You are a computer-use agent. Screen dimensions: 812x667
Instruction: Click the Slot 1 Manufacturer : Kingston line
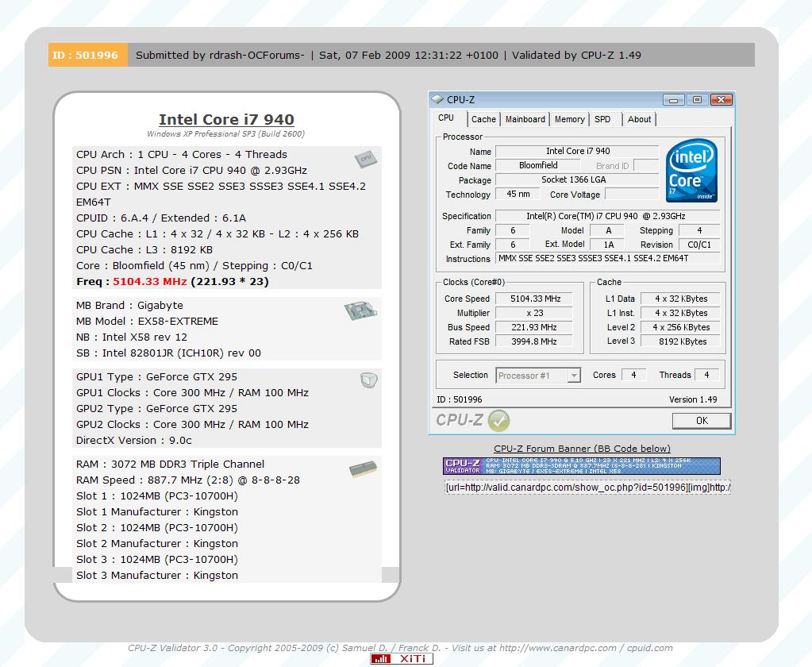tap(157, 512)
